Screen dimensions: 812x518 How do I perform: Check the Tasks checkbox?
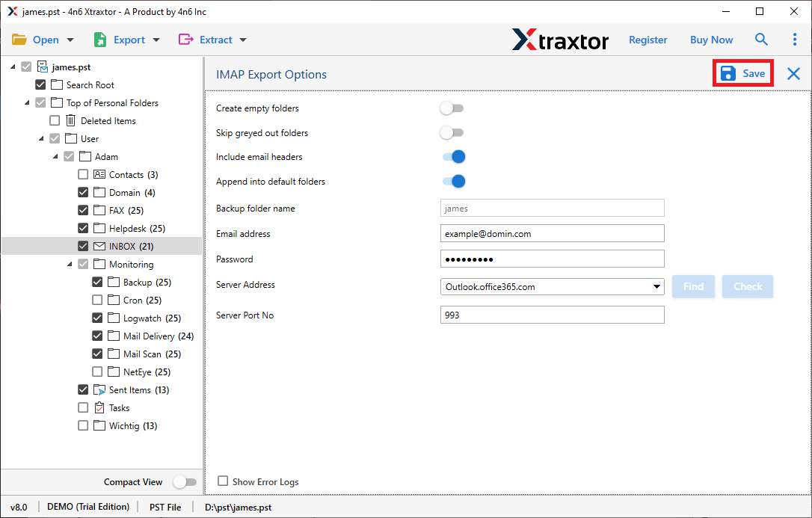(x=83, y=408)
